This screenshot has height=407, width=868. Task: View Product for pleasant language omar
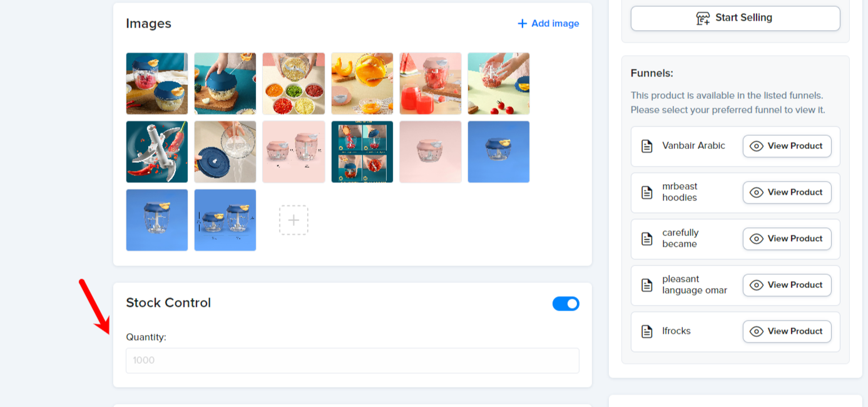point(787,285)
